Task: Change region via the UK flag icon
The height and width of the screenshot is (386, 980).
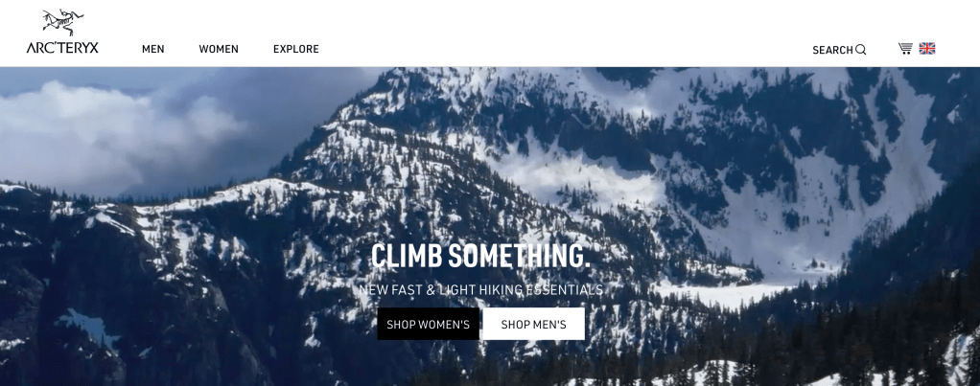Action: [927, 49]
